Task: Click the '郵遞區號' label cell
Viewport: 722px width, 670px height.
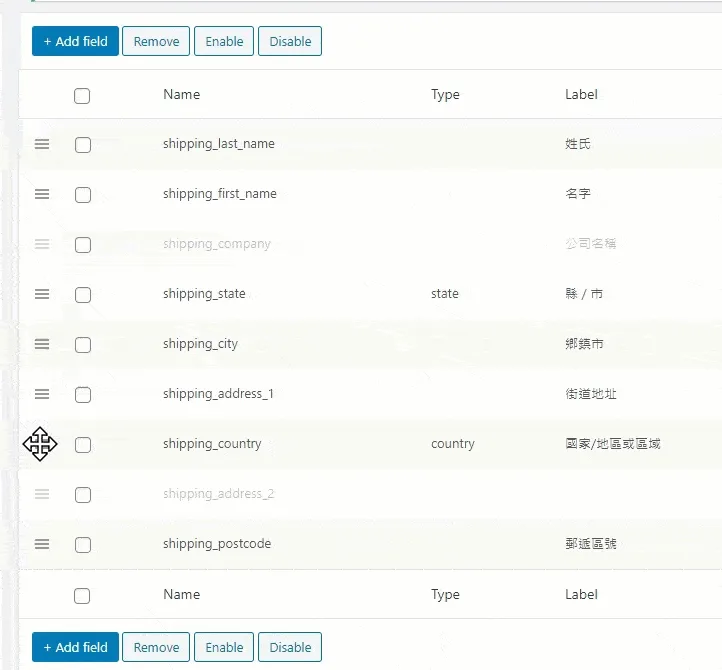Action: [591, 544]
